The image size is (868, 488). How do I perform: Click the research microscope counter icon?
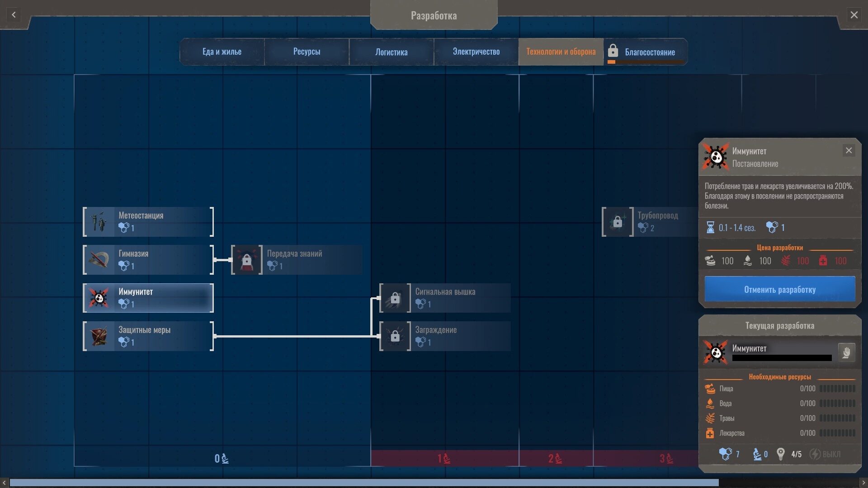coord(757,454)
